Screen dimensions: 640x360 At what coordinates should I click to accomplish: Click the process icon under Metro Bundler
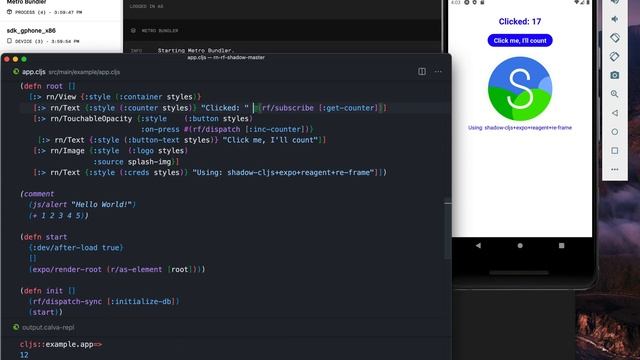point(9,12)
